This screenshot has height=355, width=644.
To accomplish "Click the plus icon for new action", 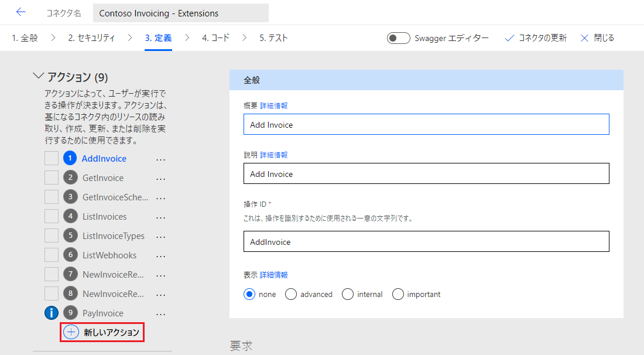I will pyautogui.click(x=71, y=332).
